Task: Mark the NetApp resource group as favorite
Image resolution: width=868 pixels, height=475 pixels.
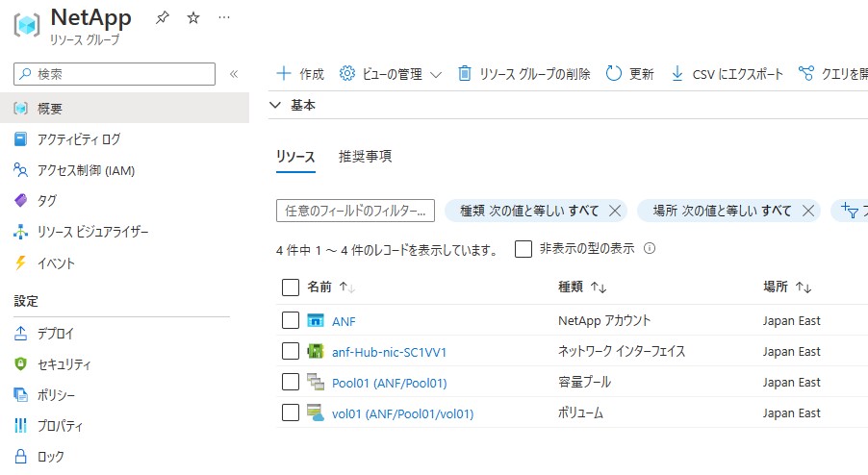Action: tap(193, 18)
